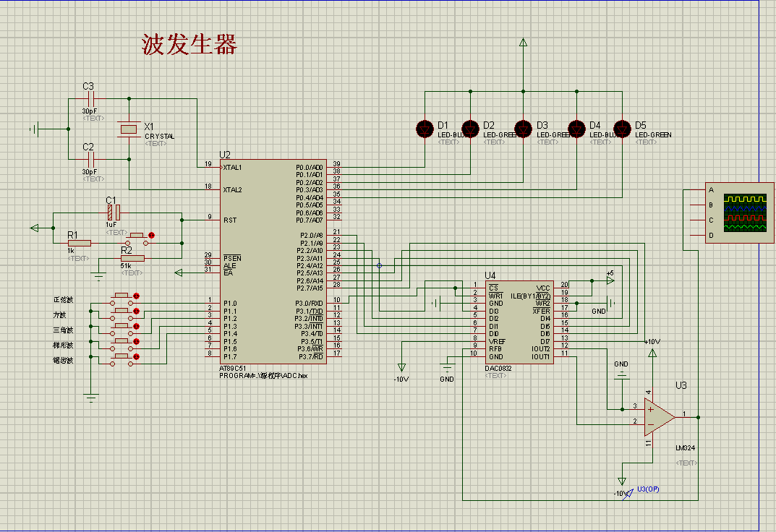Push the 锯齿波 button switch
The width and height of the screenshot is (776, 532).
(x=121, y=361)
